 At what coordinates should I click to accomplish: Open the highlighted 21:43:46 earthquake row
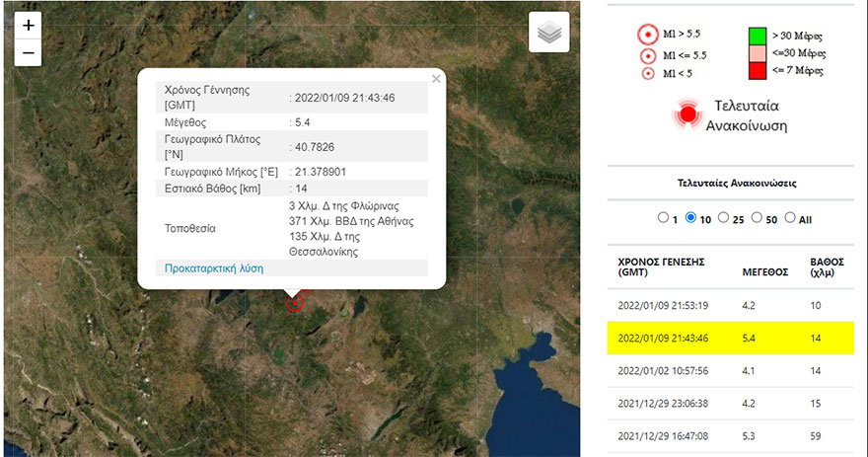(728, 338)
